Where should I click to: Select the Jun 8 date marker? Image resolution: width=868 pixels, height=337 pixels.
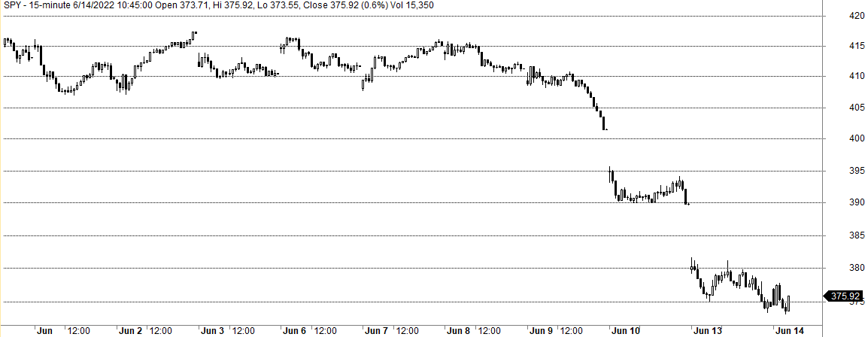(x=458, y=330)
